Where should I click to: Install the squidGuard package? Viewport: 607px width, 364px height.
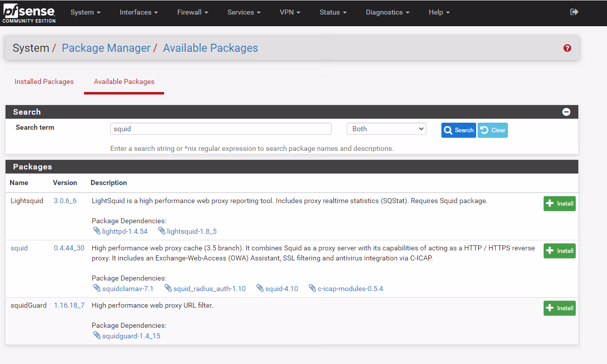pyautogui.click(x=559, y=308)
